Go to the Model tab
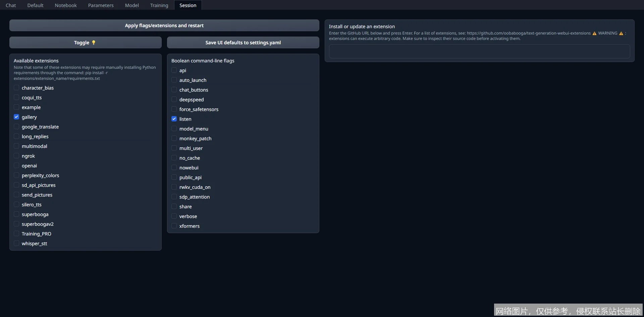644x317 pixels. point(132,5)
